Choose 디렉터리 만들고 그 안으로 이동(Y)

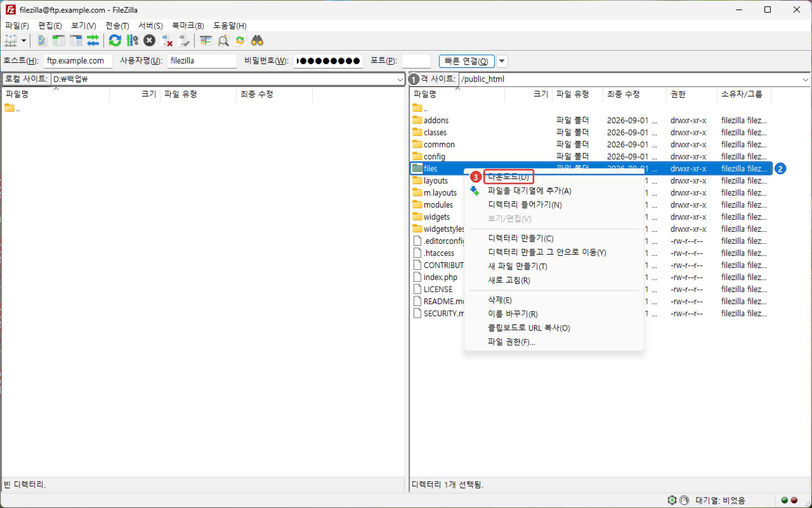[553, 252]
